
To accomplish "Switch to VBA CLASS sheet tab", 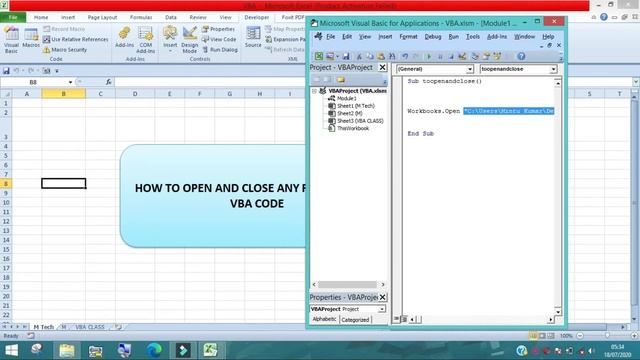I will (90, 327).
